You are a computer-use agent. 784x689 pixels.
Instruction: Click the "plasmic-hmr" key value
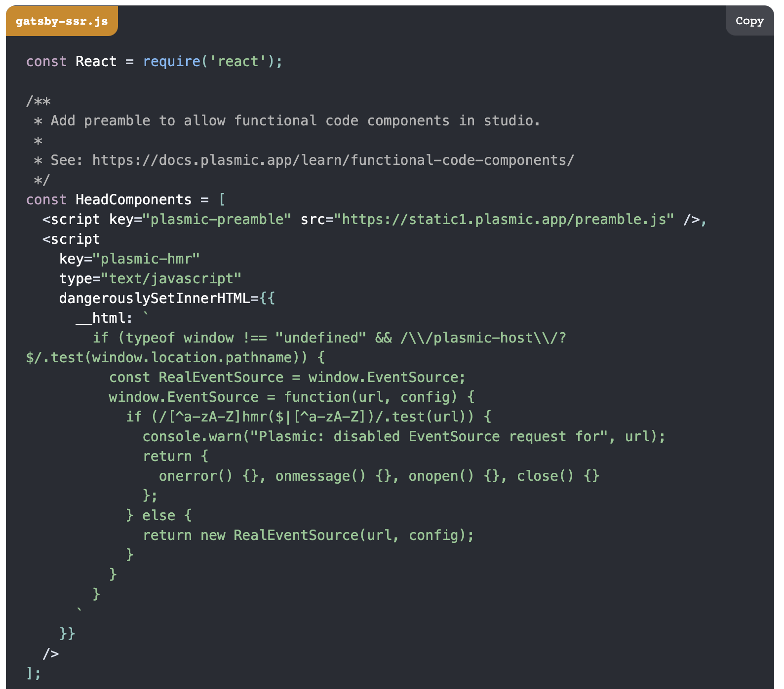pyautogui.click(x=146, y=259)
